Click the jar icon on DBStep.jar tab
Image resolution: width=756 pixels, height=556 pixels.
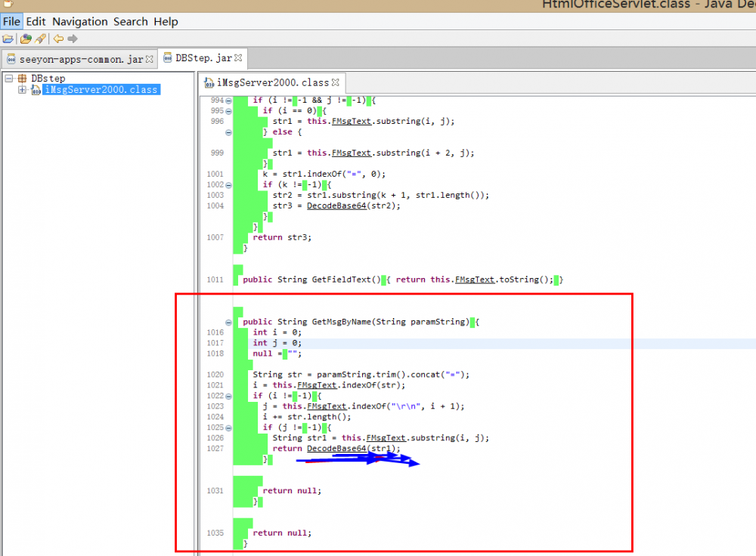pyautogui.click(x=167, y=58)
